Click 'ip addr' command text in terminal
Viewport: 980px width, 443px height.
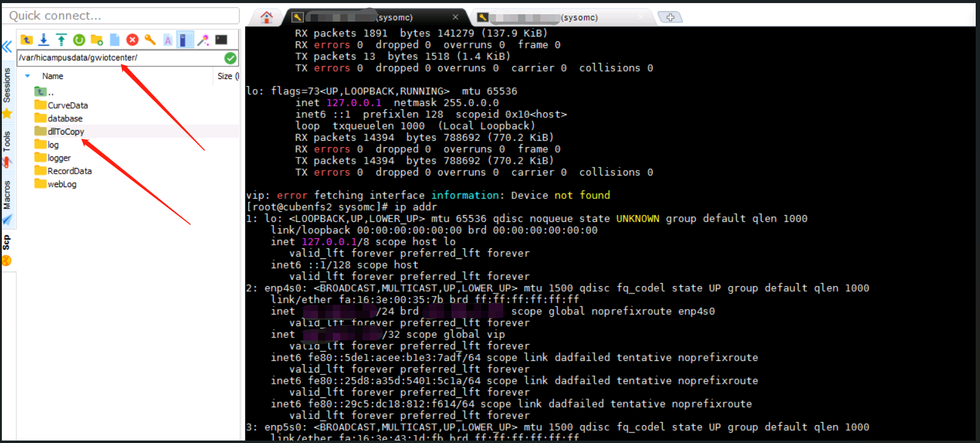pos(416,207)
